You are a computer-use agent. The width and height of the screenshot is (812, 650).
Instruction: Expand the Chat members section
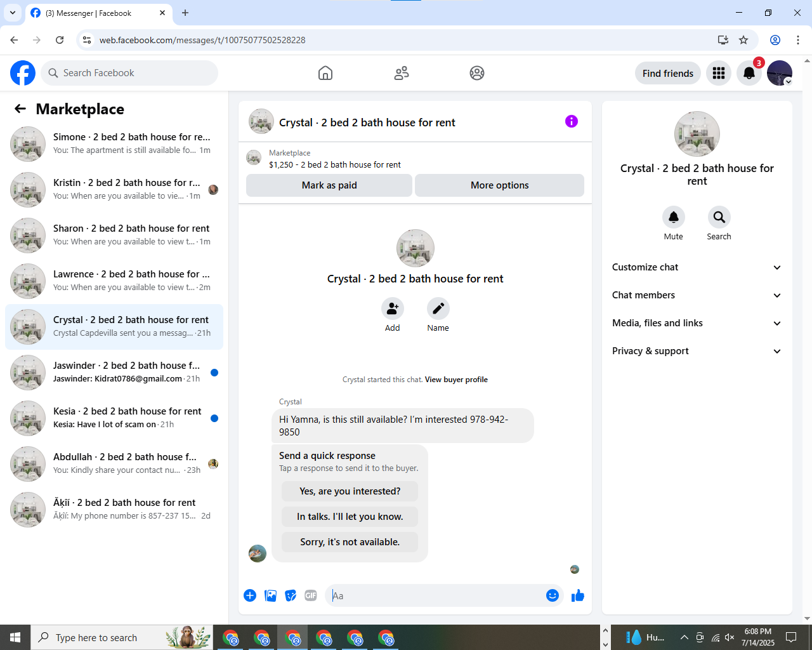coord(697,295)
